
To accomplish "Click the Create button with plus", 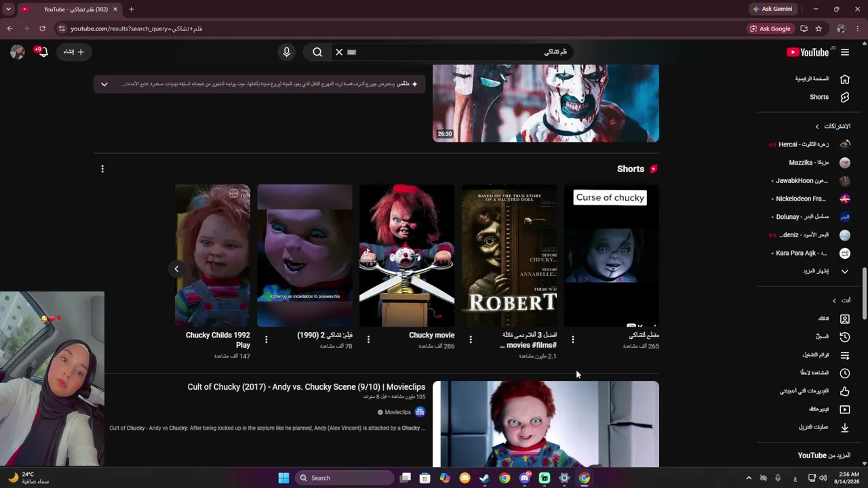I will [x=74, y=52].
